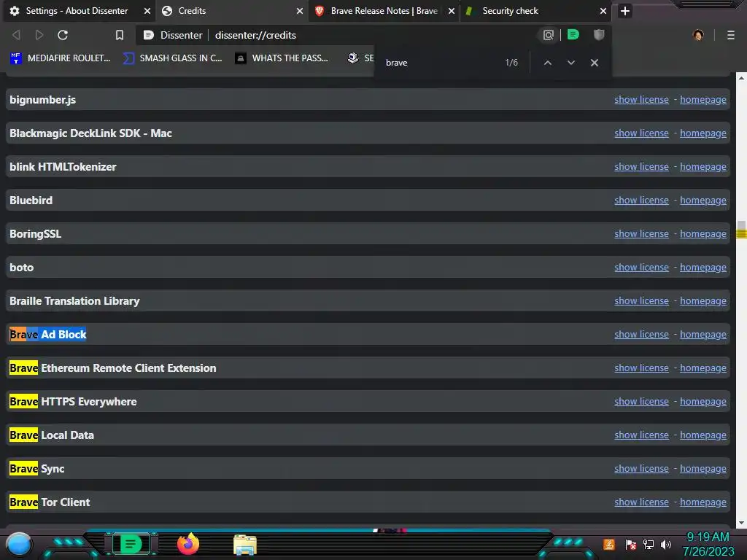Open the Start orb on taskbar
This screenshot has height=560, width=747.
(x=19, y=544)
